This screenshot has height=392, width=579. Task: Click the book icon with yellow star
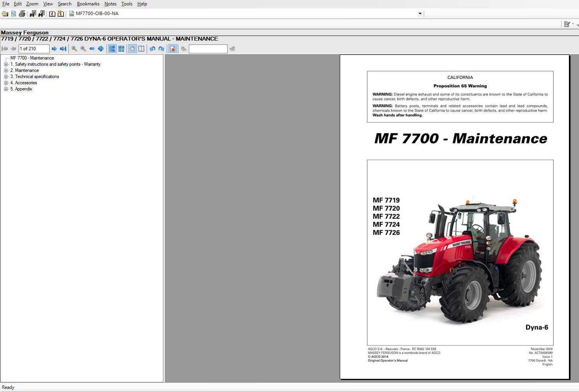pyautogui.click(x=61, y=14)
